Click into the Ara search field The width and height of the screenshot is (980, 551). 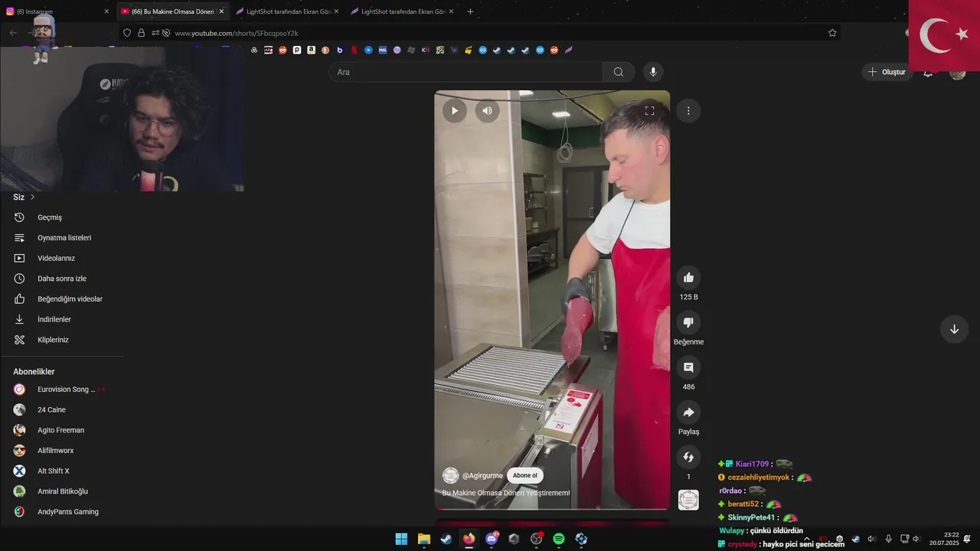click(x=466, y=72)
